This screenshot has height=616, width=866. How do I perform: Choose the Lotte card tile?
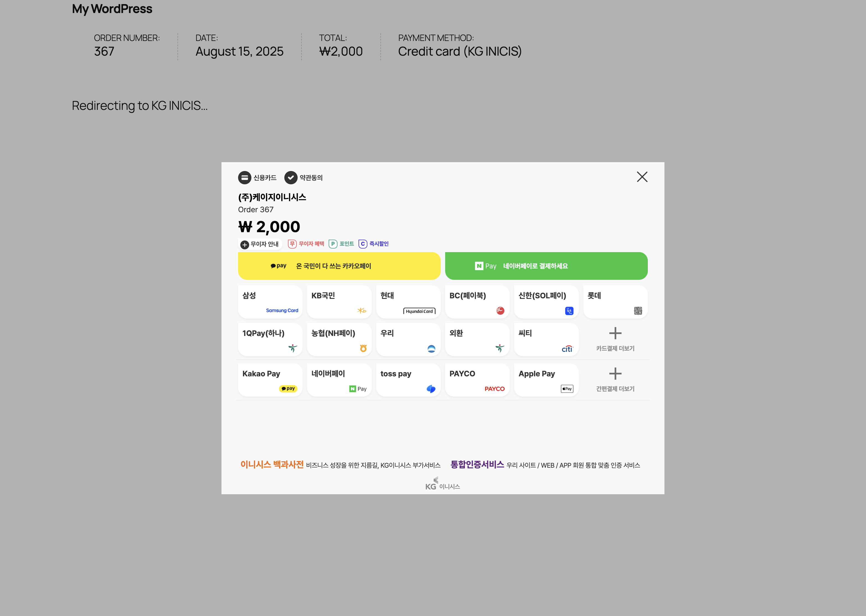[x=615, y=302]
